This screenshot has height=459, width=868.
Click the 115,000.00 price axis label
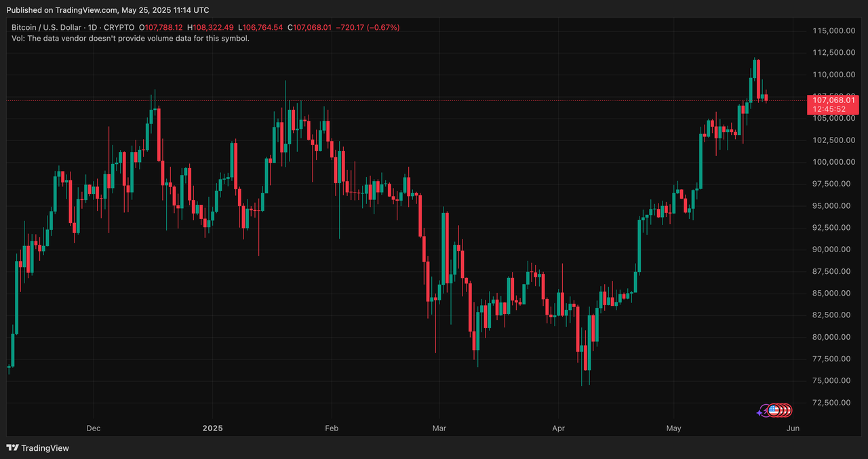pos(831,31)
